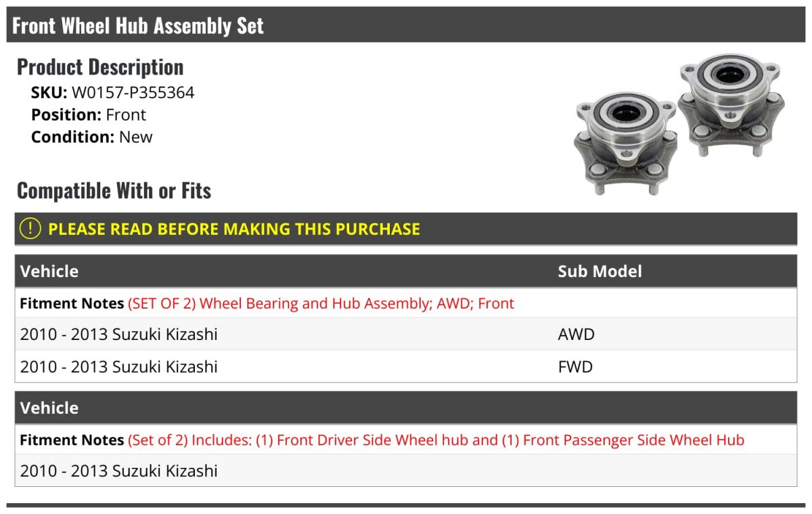
Task: Click the first 'Fitment Notes' label
Action: [x=72, y=303]
